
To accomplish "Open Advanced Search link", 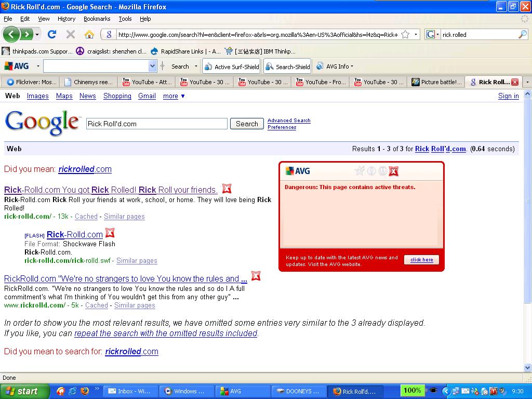I will [289, 121].
